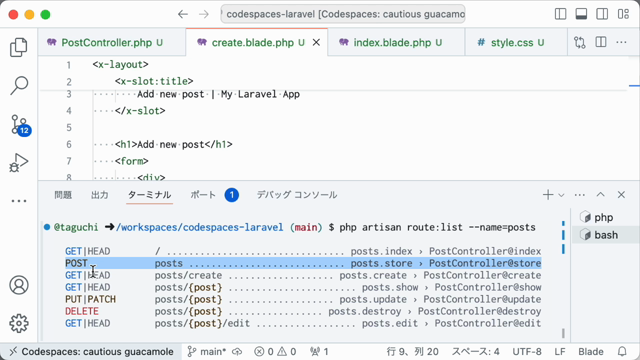640x360 pixels.
Task: Toggle the primary side bar layout button
Action: coord(560,14)
